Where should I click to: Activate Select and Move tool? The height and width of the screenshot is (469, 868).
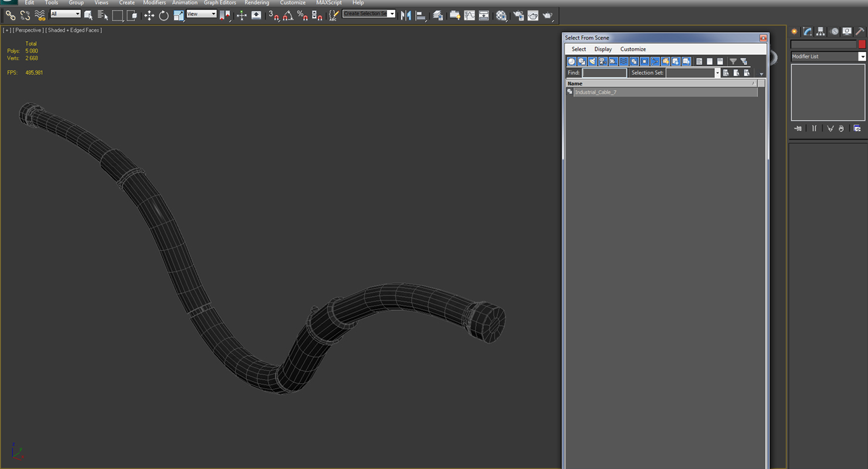[x=149, y=15]
